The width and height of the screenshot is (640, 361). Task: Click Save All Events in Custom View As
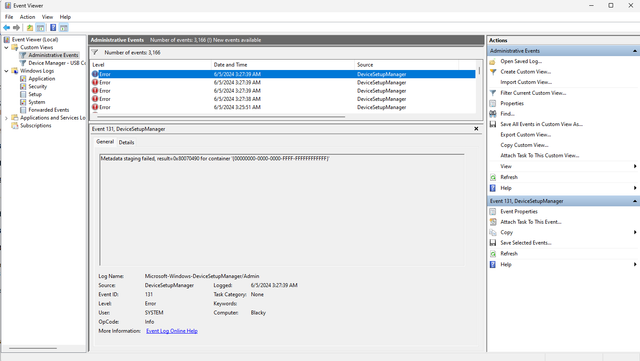click(542, 124)
